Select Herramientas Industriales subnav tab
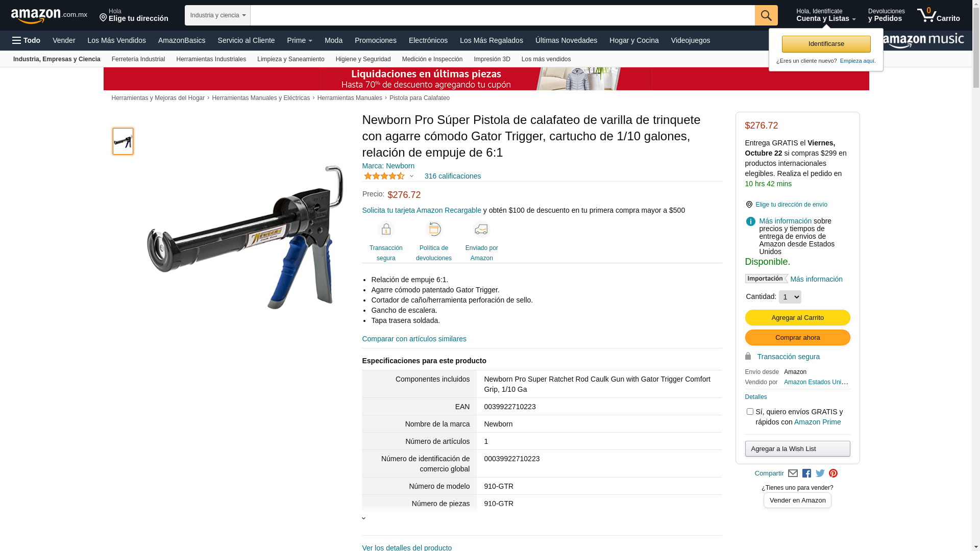Viewport: 980px width, 551px height. click(211, 59)
